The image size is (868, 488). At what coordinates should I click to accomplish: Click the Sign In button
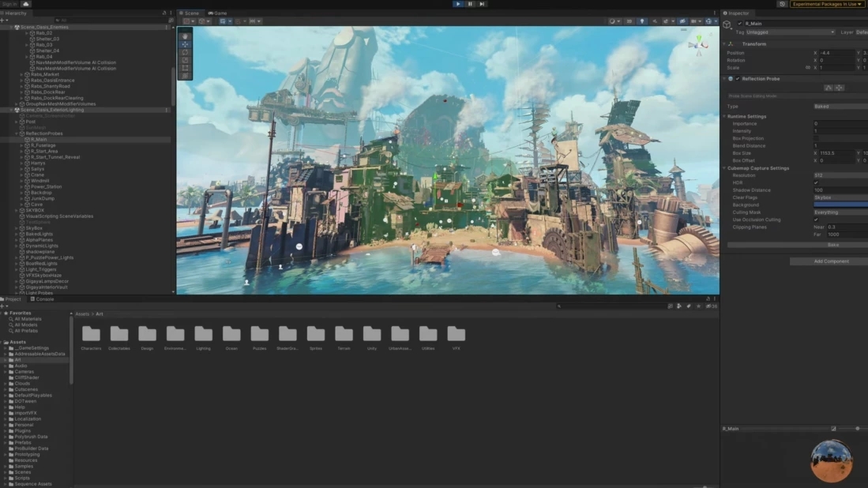coord(10,3)
